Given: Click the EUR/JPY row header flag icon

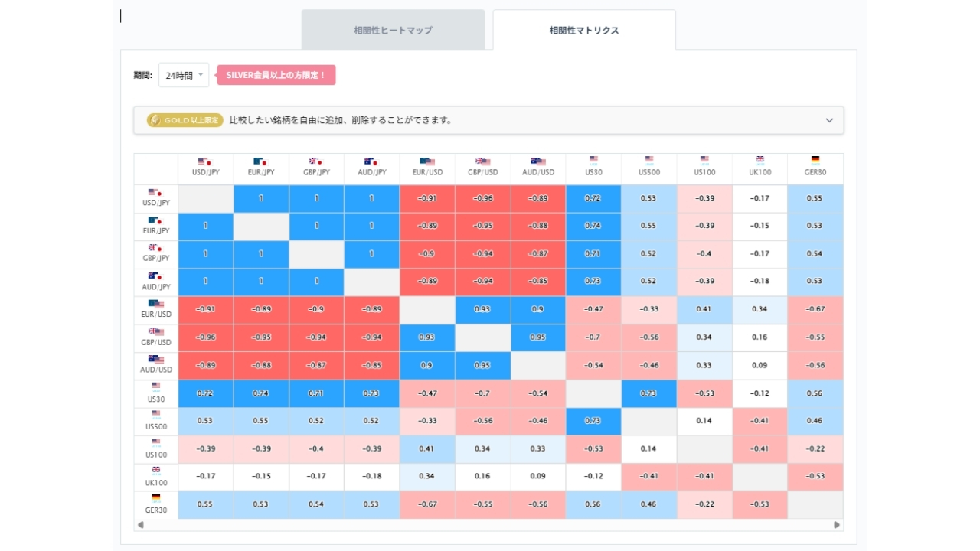Looking at the screenshot, I should pyautogui.click(x=155, y=220).
